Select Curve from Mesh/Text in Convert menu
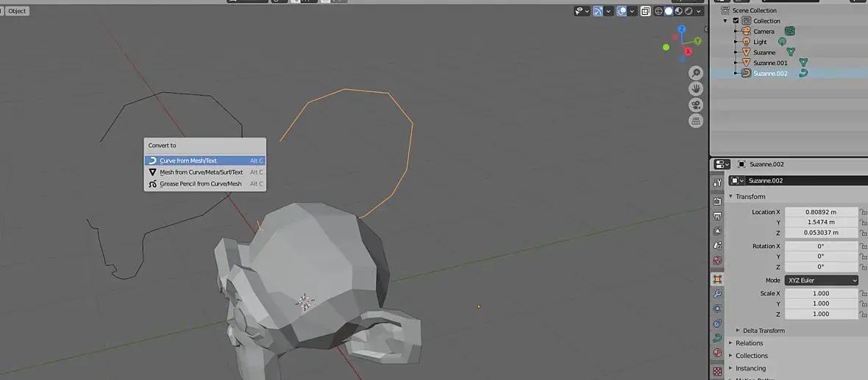Image resolution: width=868 pixels, height=380 pixels. 204,161
